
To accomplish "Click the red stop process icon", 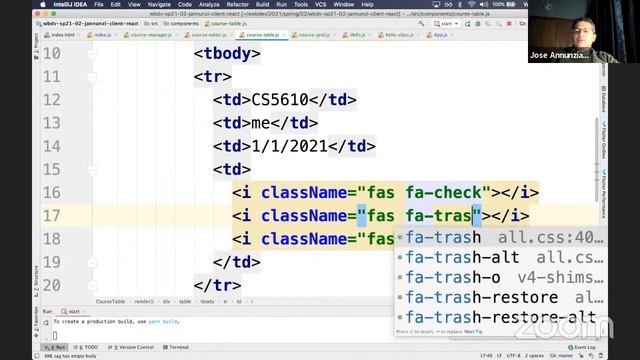I will pos(509,24).
